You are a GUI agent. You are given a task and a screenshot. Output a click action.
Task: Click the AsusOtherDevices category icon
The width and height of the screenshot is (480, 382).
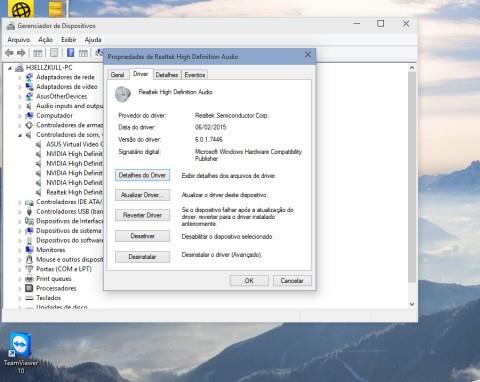pyautogui.click(x=29, y=96)
